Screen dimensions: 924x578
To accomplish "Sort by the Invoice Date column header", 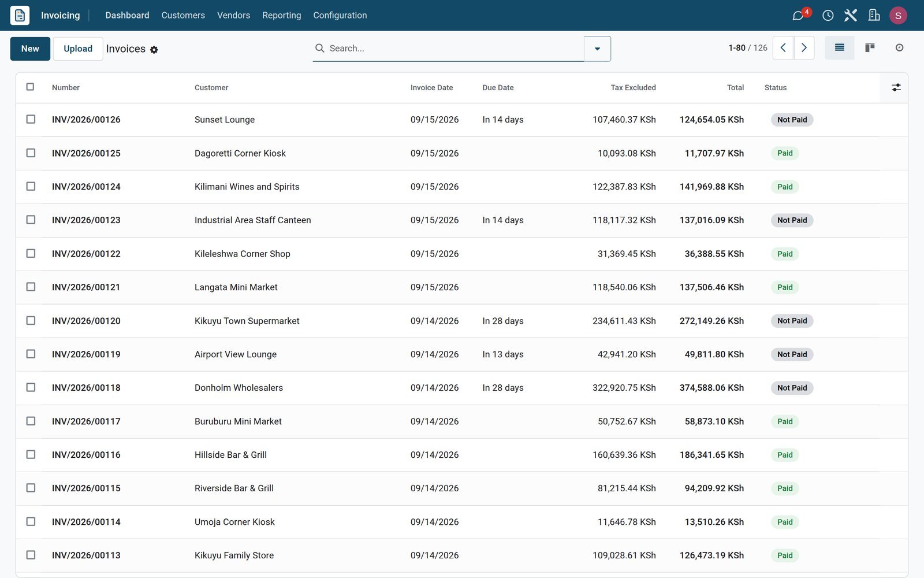I will [431, 88].
